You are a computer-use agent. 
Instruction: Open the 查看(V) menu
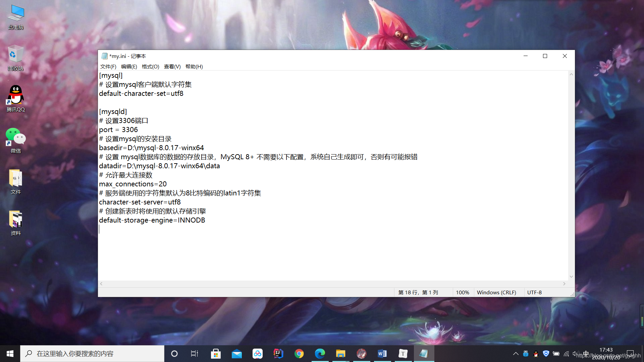172,66
